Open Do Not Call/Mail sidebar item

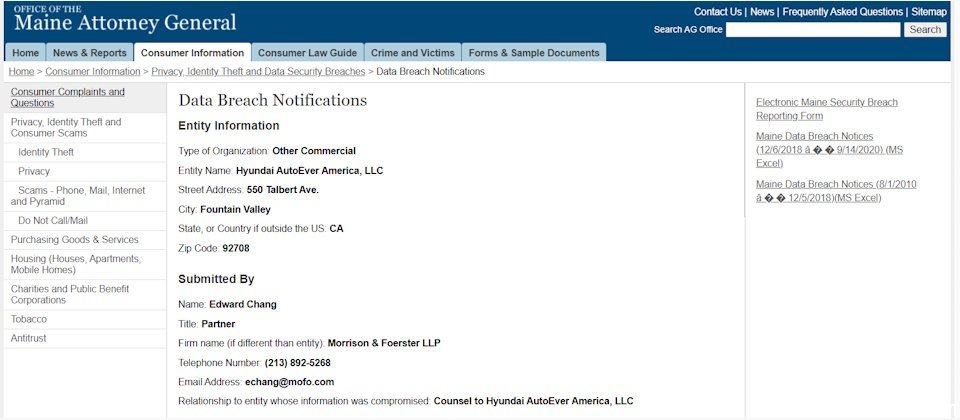pos(53,220)
